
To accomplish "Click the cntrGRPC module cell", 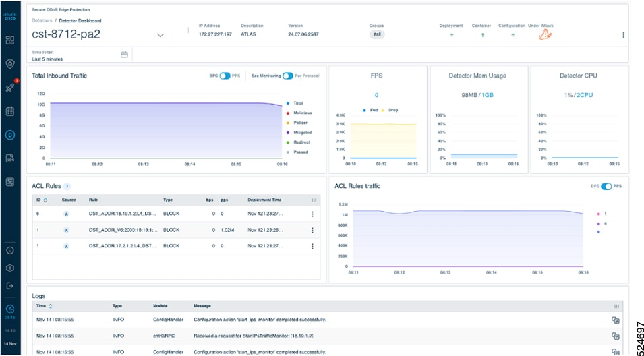I will pyautogui.click(x=163, y=336).
